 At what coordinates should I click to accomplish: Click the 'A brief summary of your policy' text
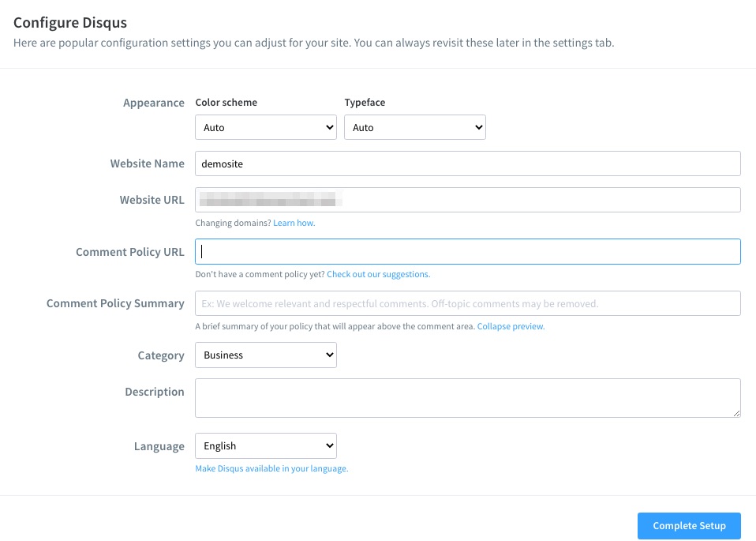coord(335,326)
